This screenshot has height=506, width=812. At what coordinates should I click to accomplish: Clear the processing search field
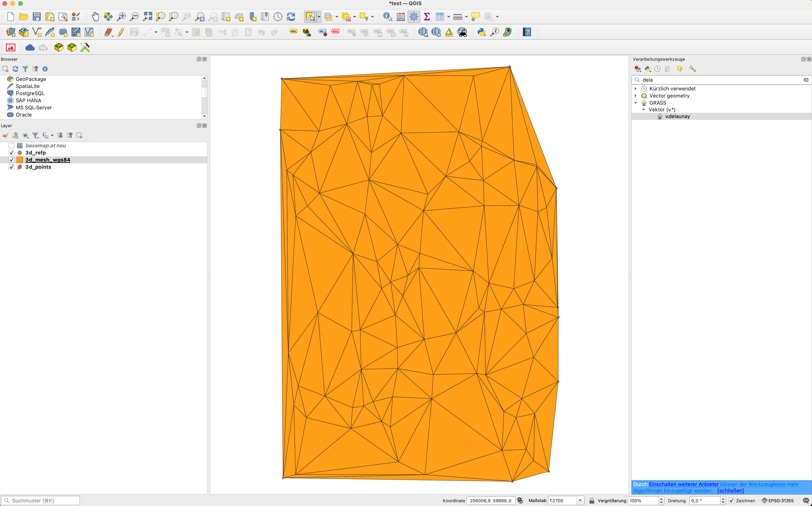pyautogui.click(x=806, y=80)
